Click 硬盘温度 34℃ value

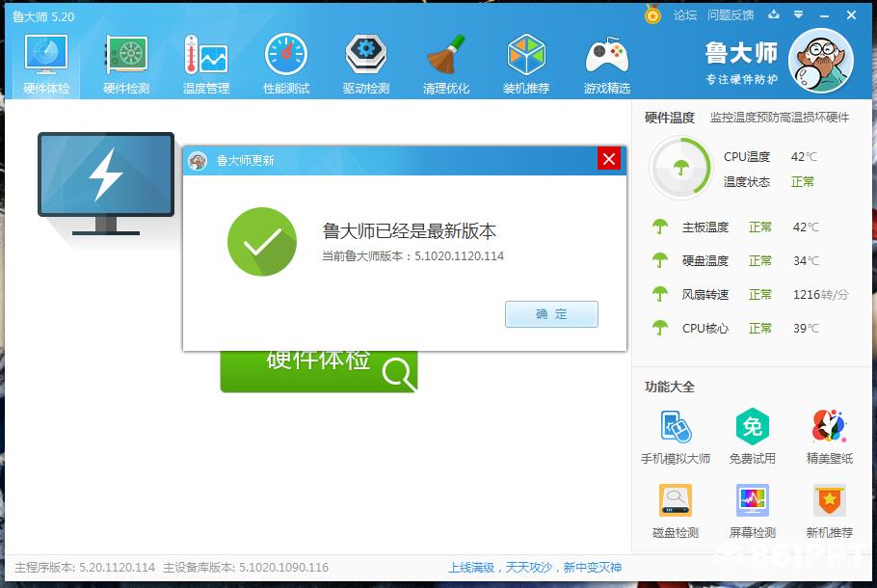806,260
